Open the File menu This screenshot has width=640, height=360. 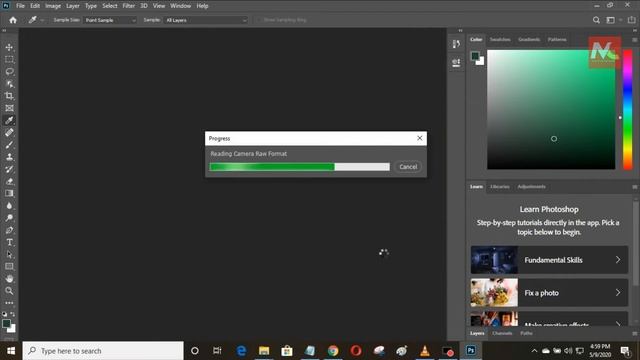pyautogui.click(x=20, y=6)
